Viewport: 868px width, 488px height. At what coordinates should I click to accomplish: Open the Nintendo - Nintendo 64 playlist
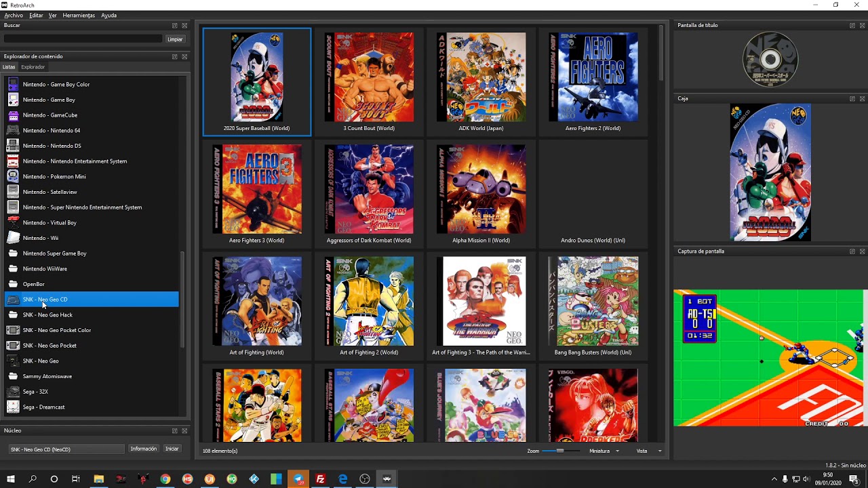tap(92, 130)
